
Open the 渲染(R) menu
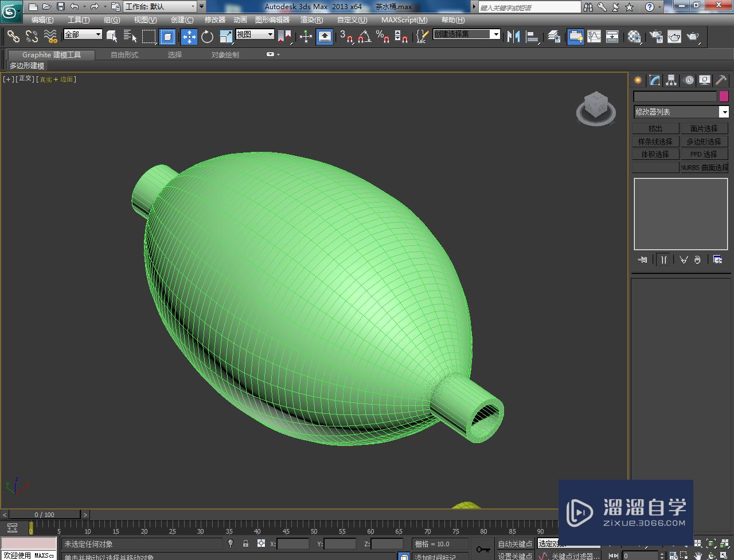312,19
